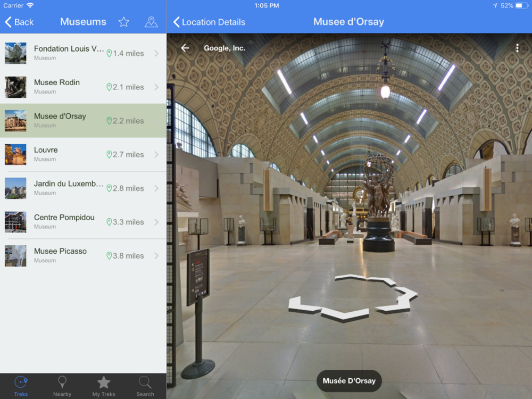This screenshot has width=532, height=399.
Task: Tap the Museums title in header
Action: pos(83,22)
